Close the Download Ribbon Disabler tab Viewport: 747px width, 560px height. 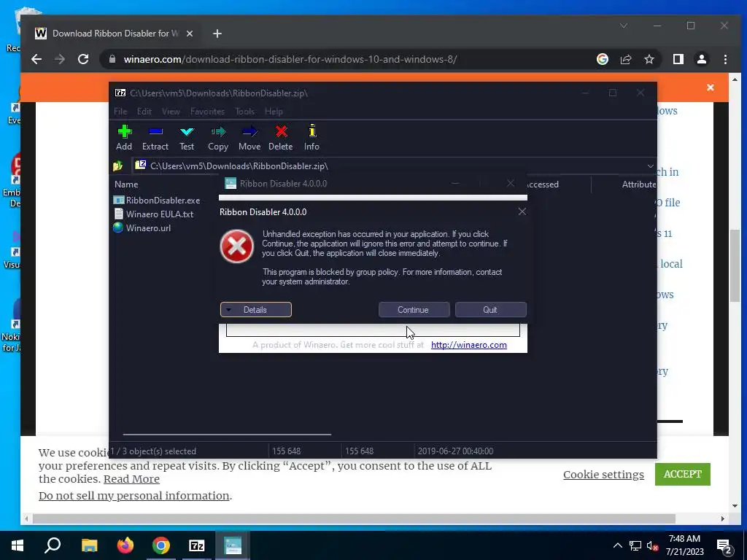click(x=190, y=34)
